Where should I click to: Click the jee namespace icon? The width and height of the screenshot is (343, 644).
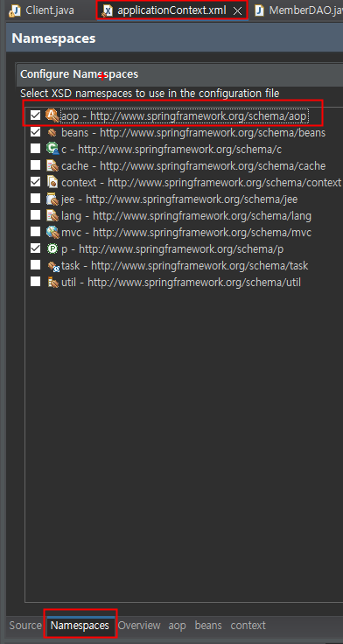click(52, 199)
